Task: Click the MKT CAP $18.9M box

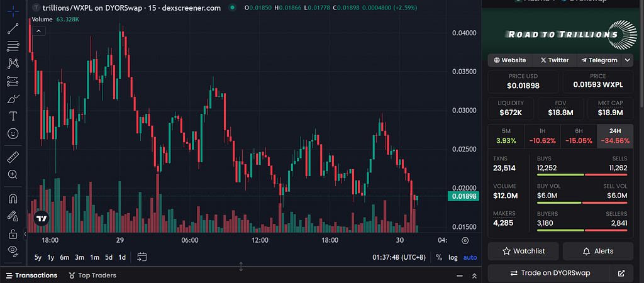Action: 610,108
